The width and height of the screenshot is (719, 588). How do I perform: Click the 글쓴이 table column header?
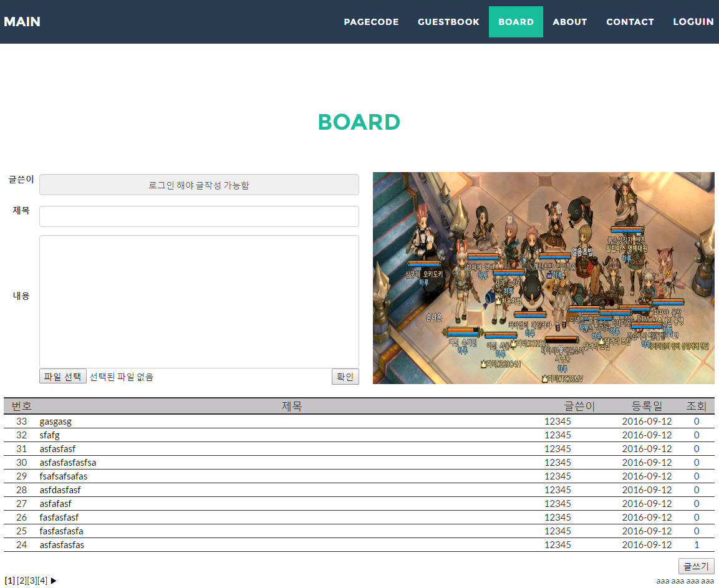coord(579,407)
